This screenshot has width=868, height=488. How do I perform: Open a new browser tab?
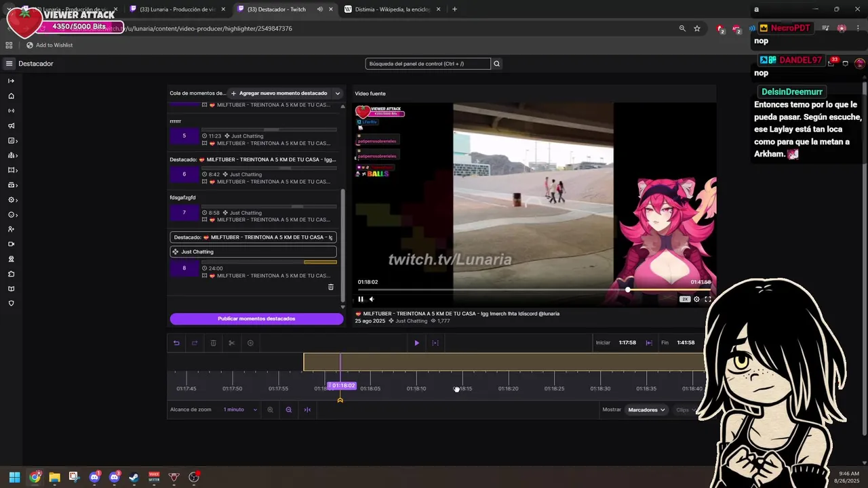click(454, 9)
